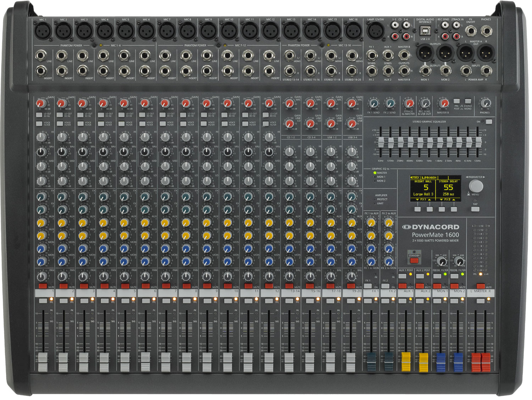Click the FX 1 return fader
This screenshot has height=400, width=532.
click(x=371, y=362)
